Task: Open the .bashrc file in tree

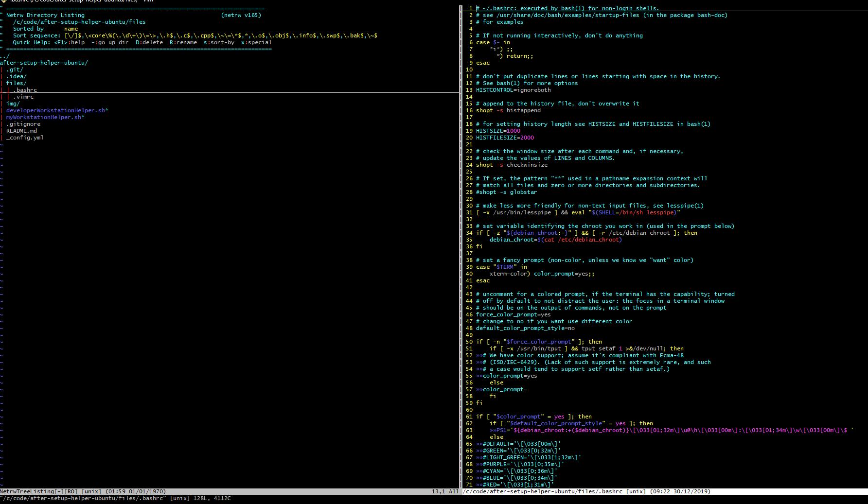Action: [x=25, y=90]
